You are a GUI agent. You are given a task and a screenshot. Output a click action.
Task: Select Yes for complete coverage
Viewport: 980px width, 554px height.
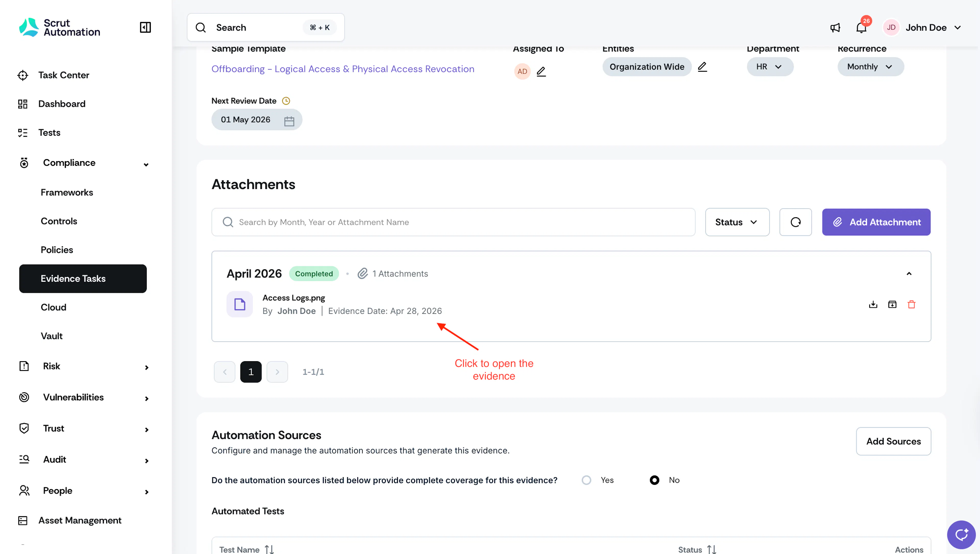(x=586, y=480)
